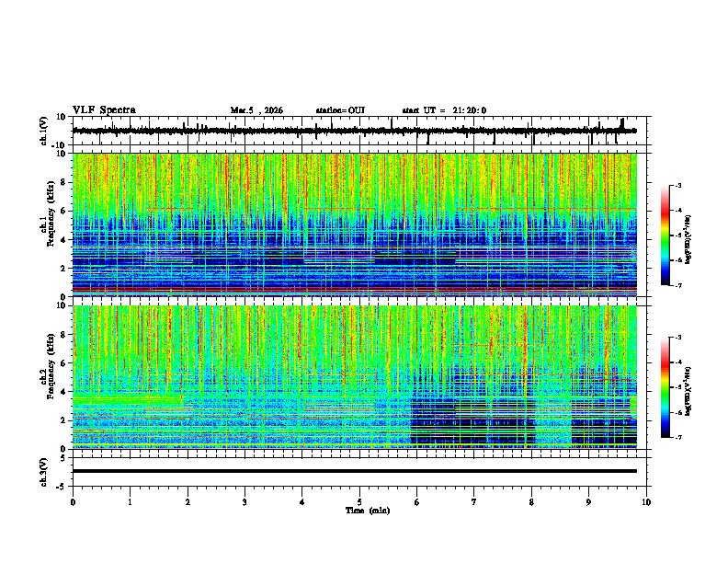Click the ch.1 spectrogram color scale bar
728x563 pixels.
(x=665, y=236)
